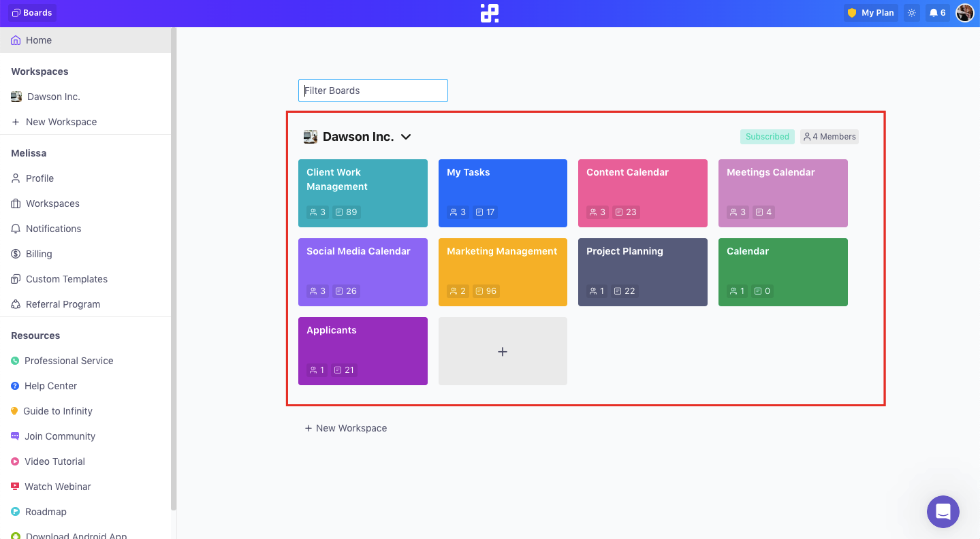Open the orange Marketing Management board
This screenshot has height=539, width=980.
coord(503,272)
